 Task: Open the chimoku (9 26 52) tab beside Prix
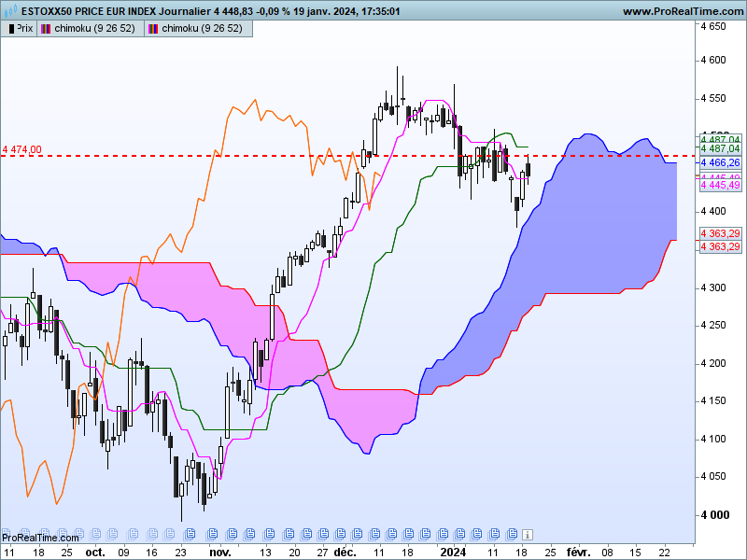pos(91,29)
